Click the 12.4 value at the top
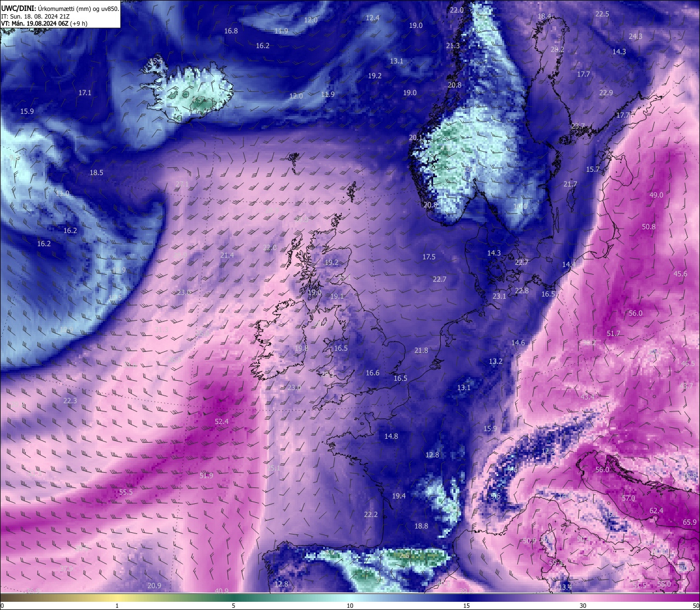 [x=372, y=18]
